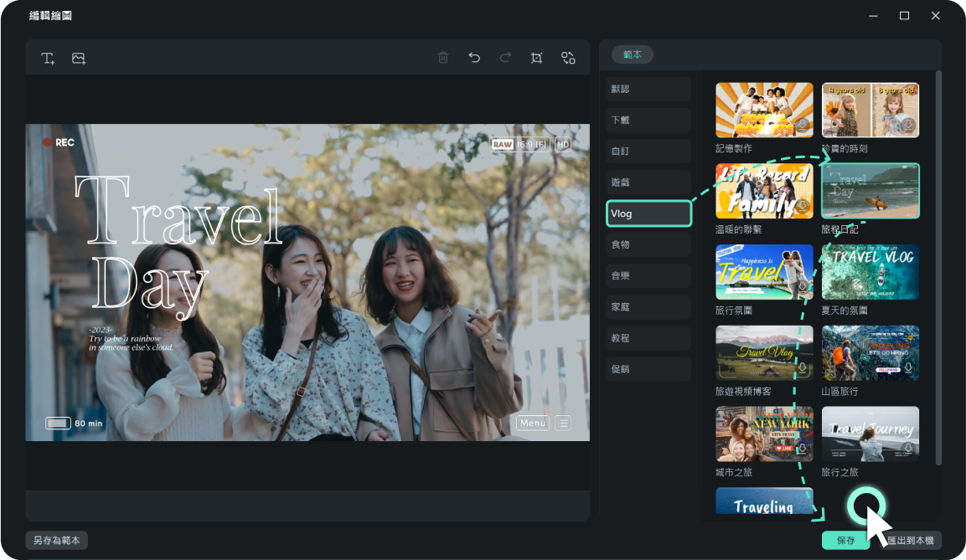The image size is (966, 560).
Task: Choose the 夏天的氛圍 Travel Vlog template
Action: pyautogui.click(x=870, y=272)
